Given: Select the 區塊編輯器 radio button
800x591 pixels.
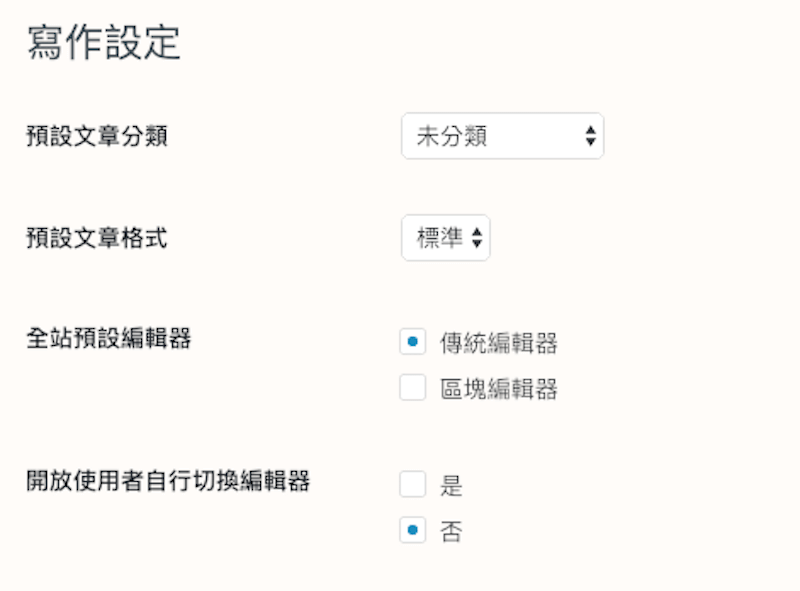Looking at the screenshot, I should (x=413, y=388).
